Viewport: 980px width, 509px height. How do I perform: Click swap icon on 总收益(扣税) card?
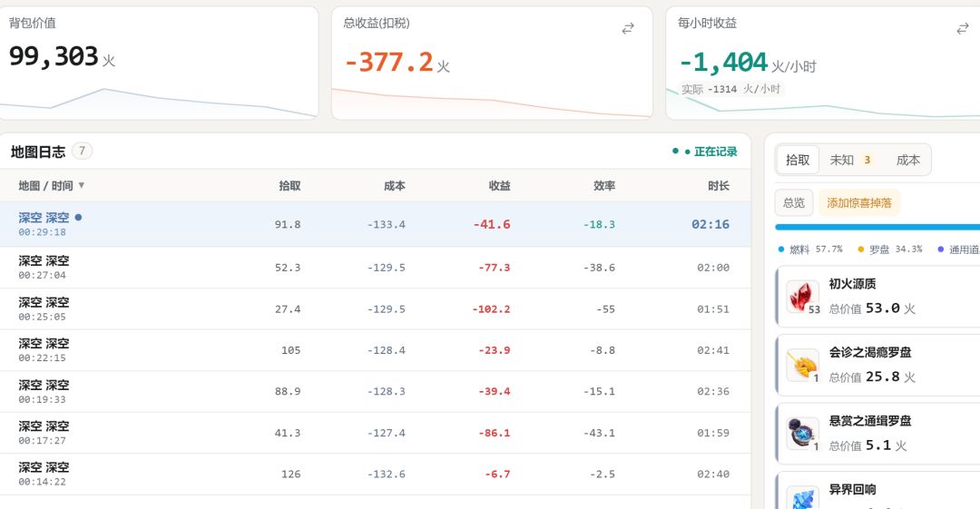click(x=628, y=29)
